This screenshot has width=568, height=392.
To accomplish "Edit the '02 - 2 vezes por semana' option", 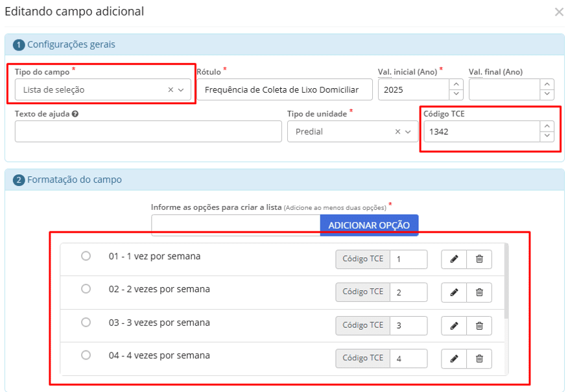I will tap(454, 292).
